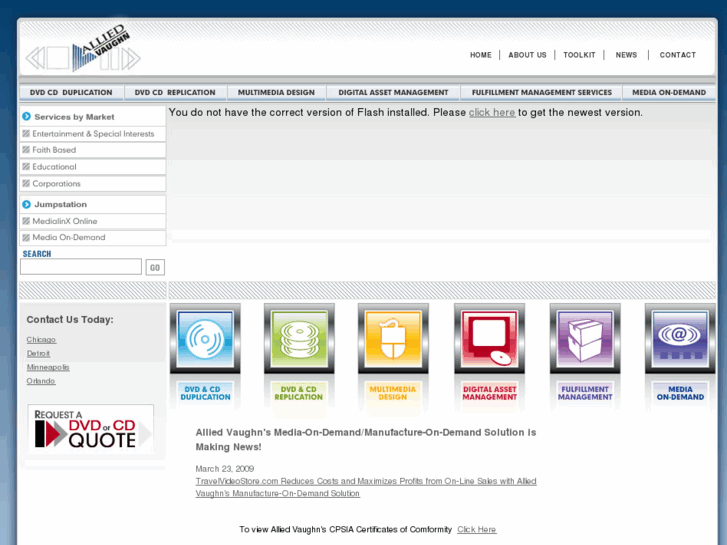Viewport: 727px width, 545px height.
Task: Click the hatched bullet beside Media On-Demand sidebar item
Action: 26,237
